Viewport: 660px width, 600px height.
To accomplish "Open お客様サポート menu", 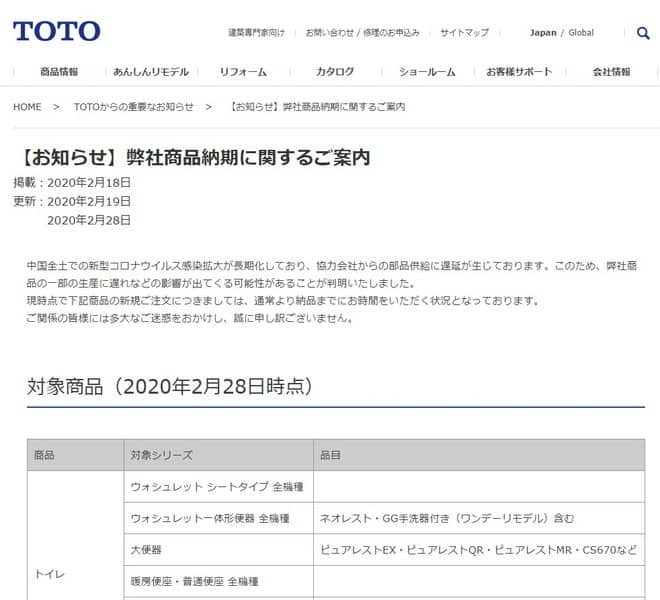I will (519, 72).
